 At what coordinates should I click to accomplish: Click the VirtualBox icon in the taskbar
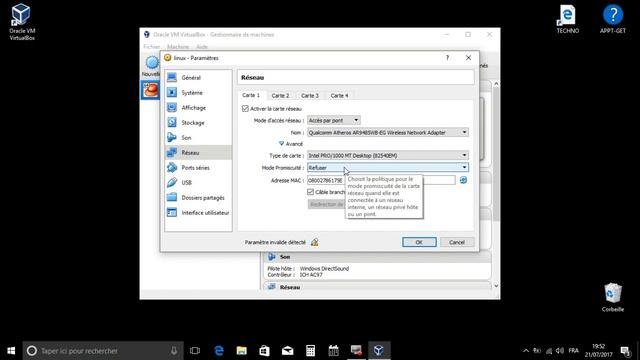coord(379,351)
